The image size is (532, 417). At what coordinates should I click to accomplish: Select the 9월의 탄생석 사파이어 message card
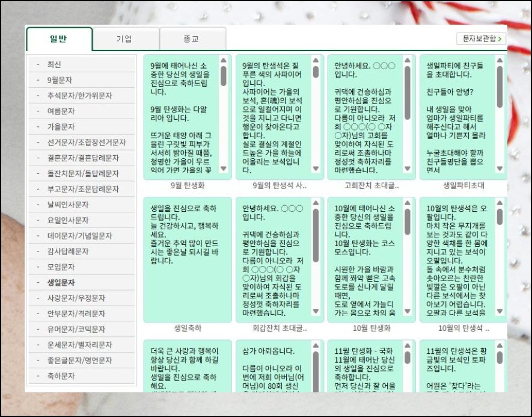280,117
